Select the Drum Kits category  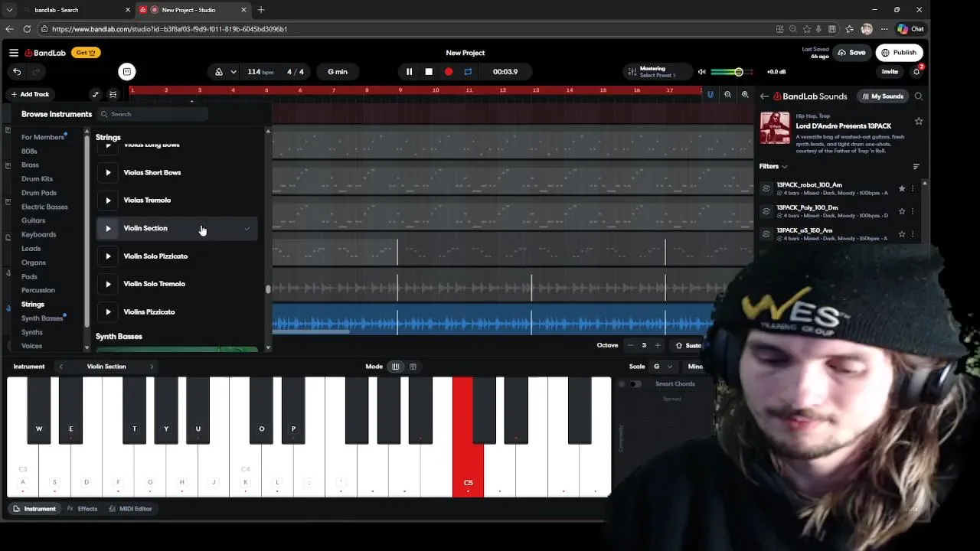[x=37, y=179]
